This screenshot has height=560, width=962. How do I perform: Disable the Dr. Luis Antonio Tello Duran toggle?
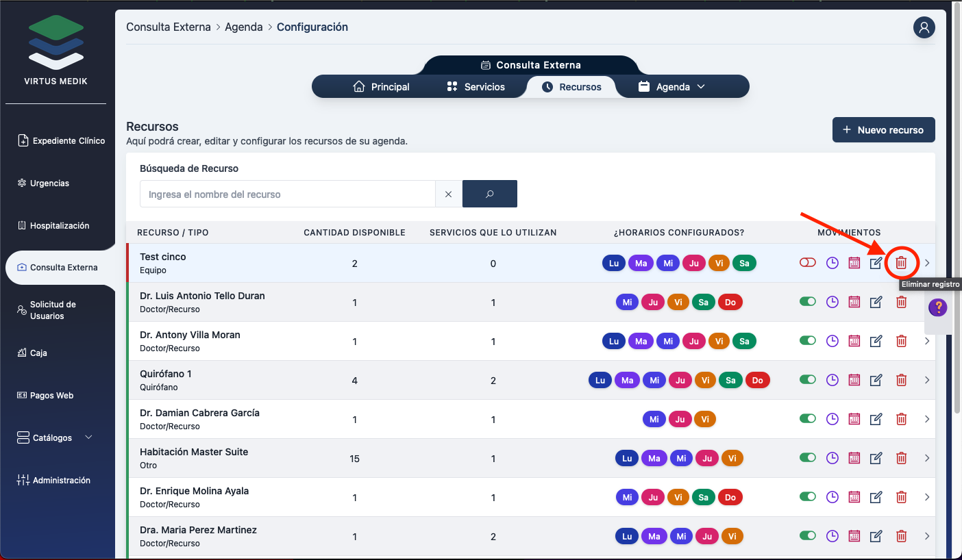click(x=808, y=302)
